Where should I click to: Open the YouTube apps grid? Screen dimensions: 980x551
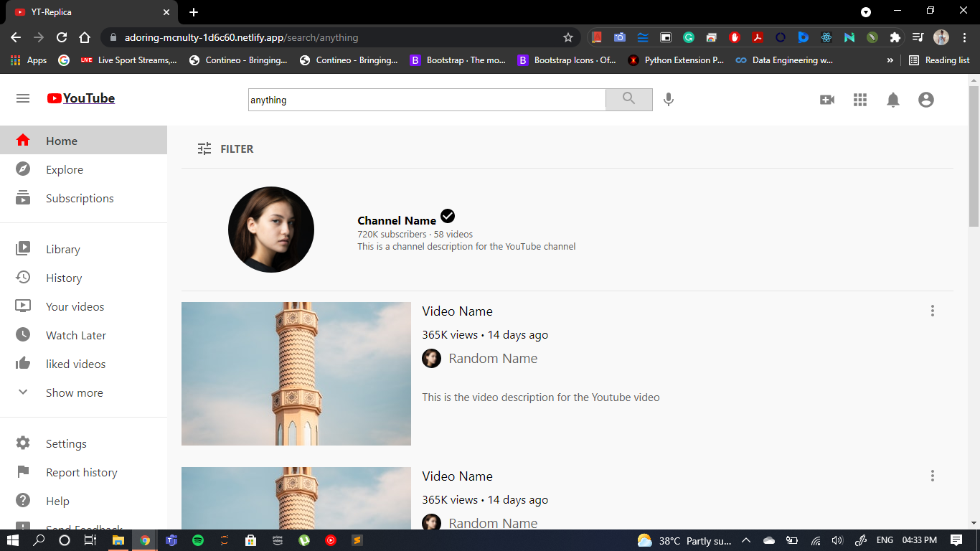tap(860, 100)
